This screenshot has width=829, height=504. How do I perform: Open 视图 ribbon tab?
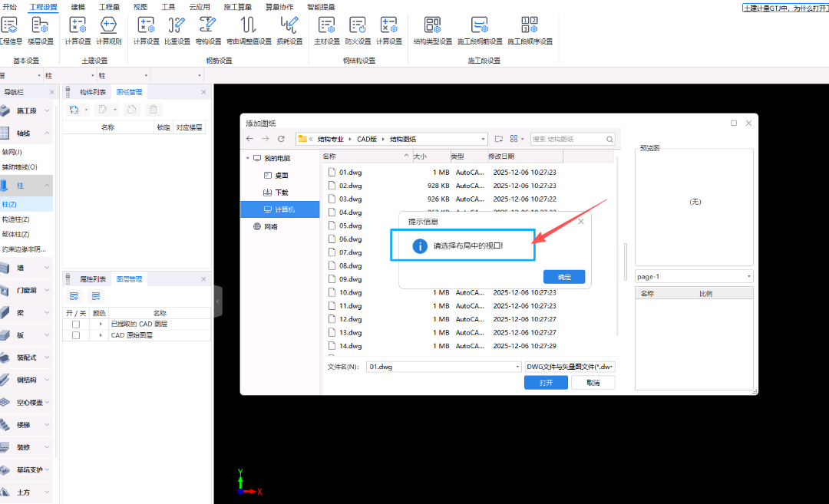140,7
